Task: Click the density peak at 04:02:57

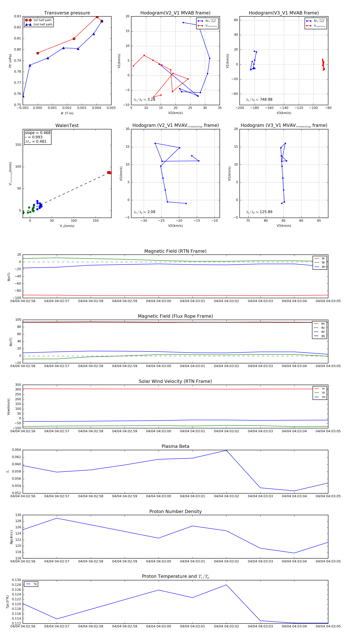Action: click(x=57, y=518)
